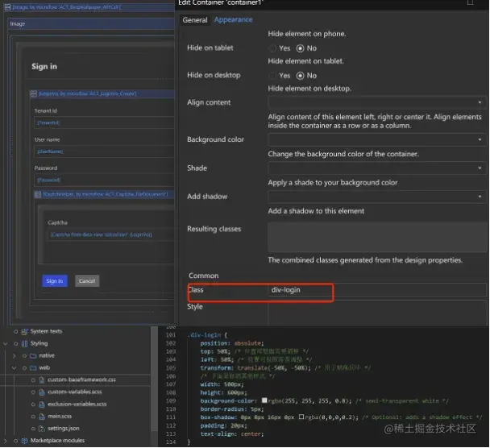Click the blue Sign in button
This screenshot has height=448, width=490.
[x=55, y=281]
